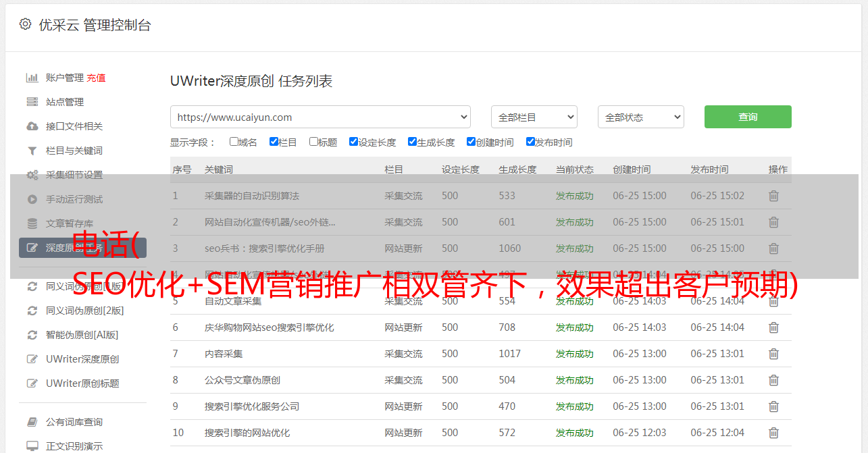The height and width of the screenshot is (453, 868).
Task: Click the green 查询 button
Action: pyautogui.click(x=748, y=117)
